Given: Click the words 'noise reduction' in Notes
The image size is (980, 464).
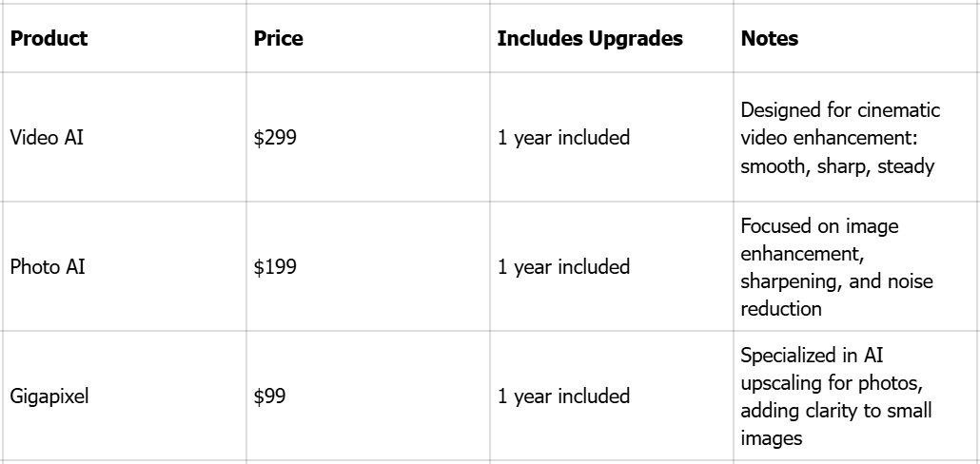Looking at the screenshot, I should point(837,295).
